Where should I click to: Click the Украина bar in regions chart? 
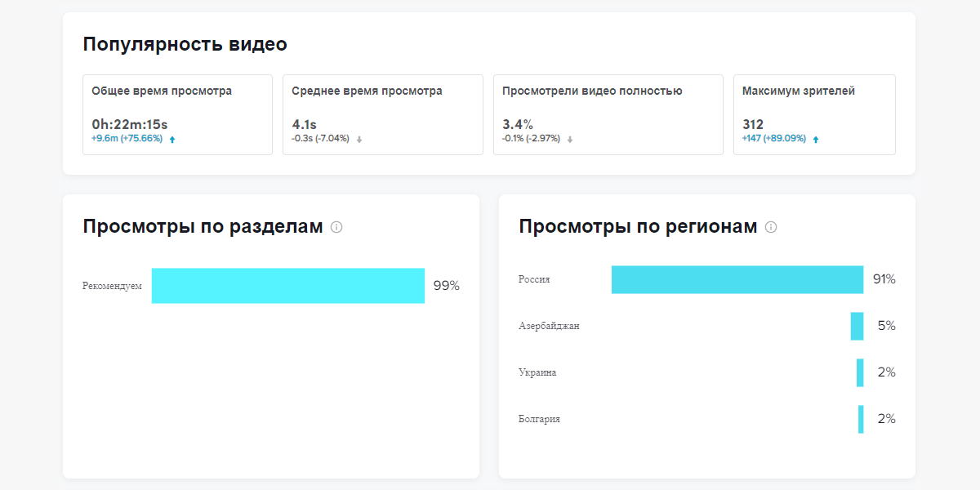click(x=860, y=372)
